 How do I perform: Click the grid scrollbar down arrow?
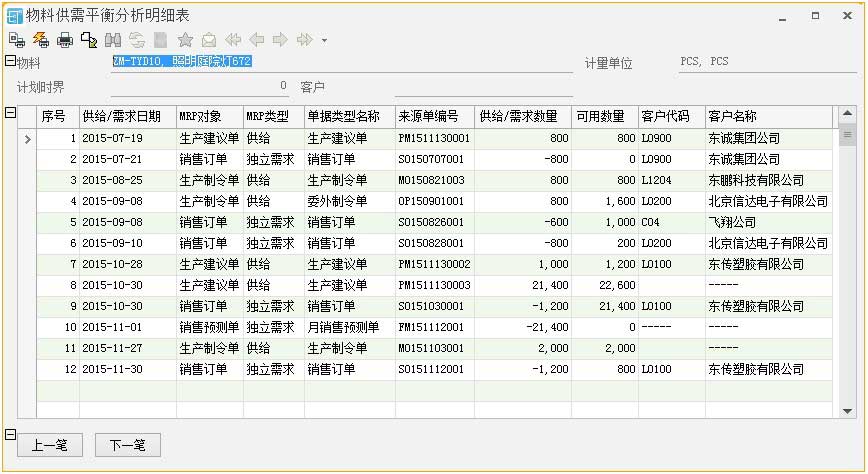click(847, 410)
